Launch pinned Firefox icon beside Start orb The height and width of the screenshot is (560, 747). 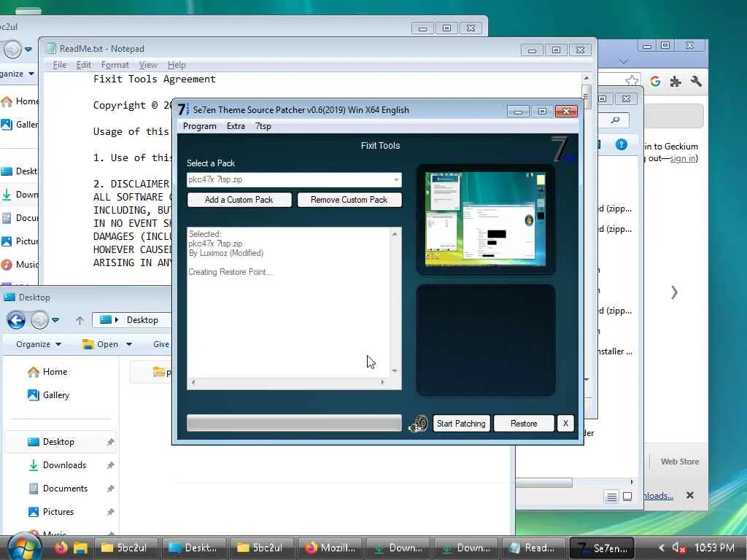[x=61, y=548]
